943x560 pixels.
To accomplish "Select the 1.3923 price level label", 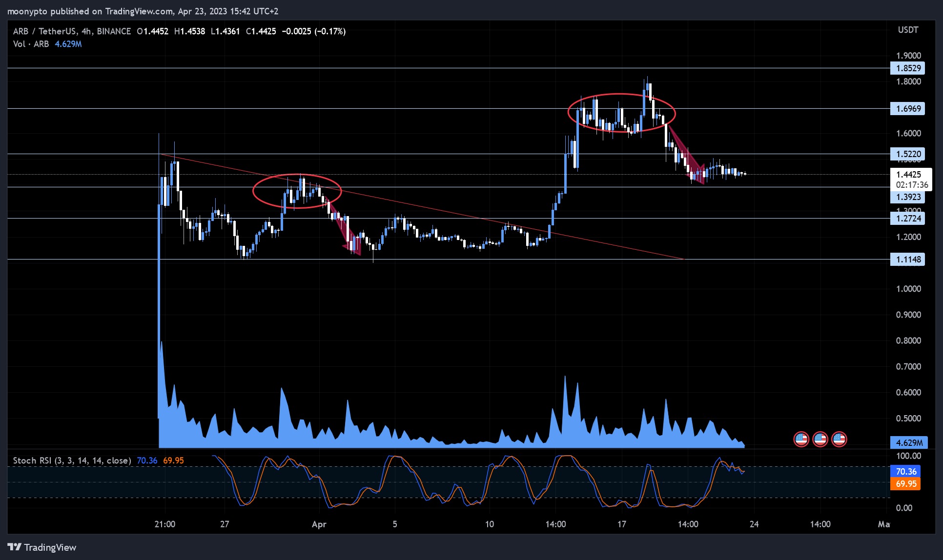I will click(908, 197).
